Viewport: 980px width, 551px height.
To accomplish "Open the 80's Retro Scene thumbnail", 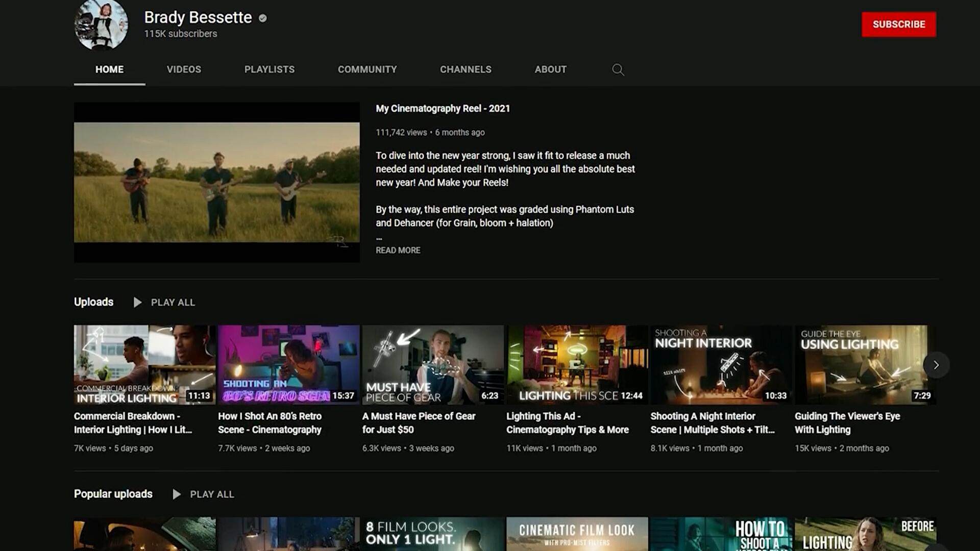I will tap(288, 364).
